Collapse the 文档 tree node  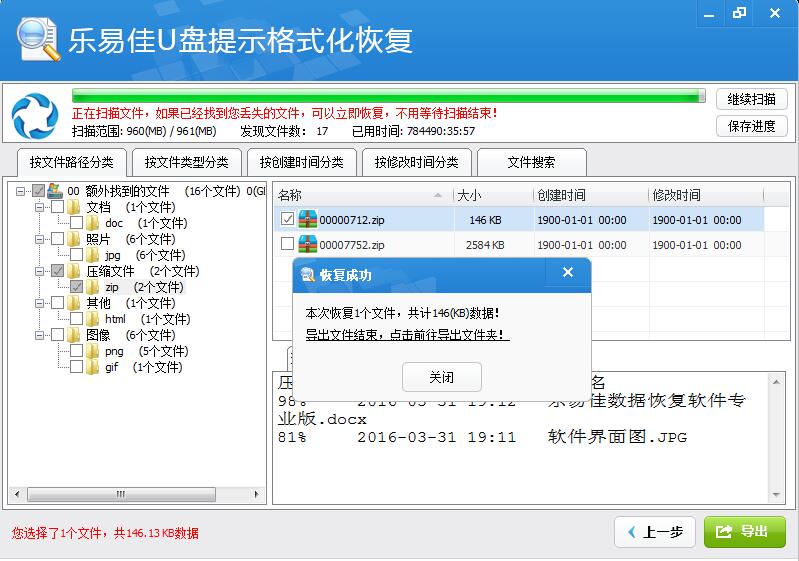coord(40,207)
